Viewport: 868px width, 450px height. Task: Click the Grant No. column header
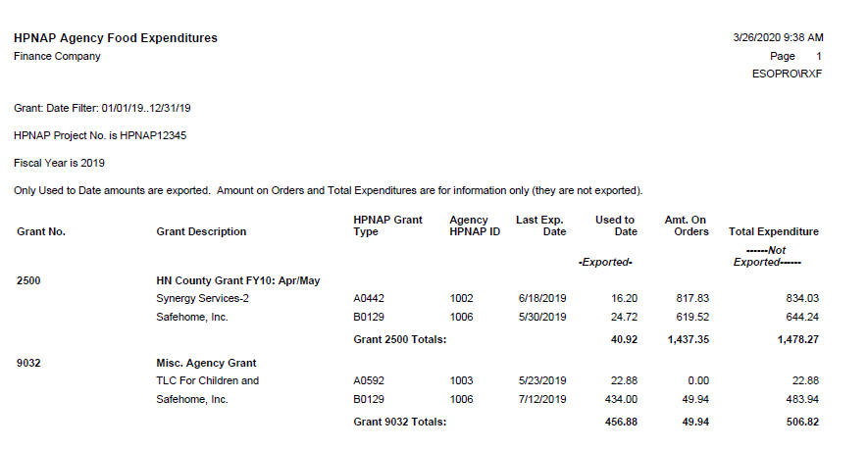click(x=41, y=232)
